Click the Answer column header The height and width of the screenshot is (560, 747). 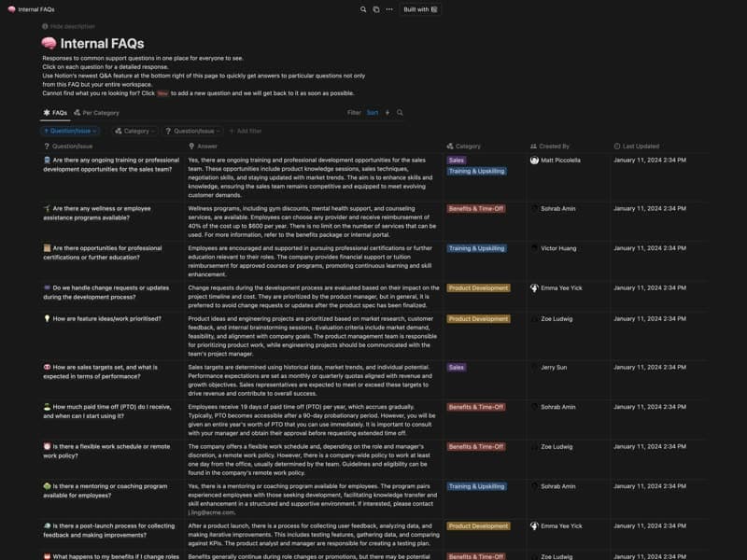pos(203,147)
